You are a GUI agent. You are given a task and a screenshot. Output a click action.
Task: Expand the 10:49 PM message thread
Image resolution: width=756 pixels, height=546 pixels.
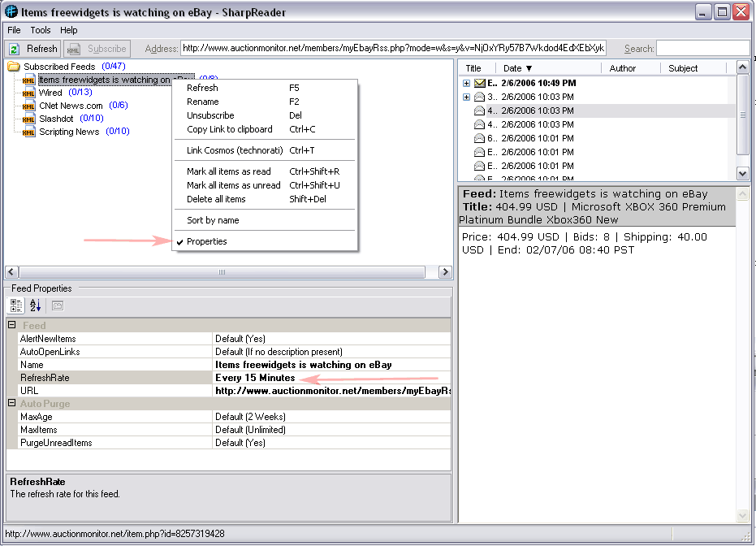click(x=466, y=84)
